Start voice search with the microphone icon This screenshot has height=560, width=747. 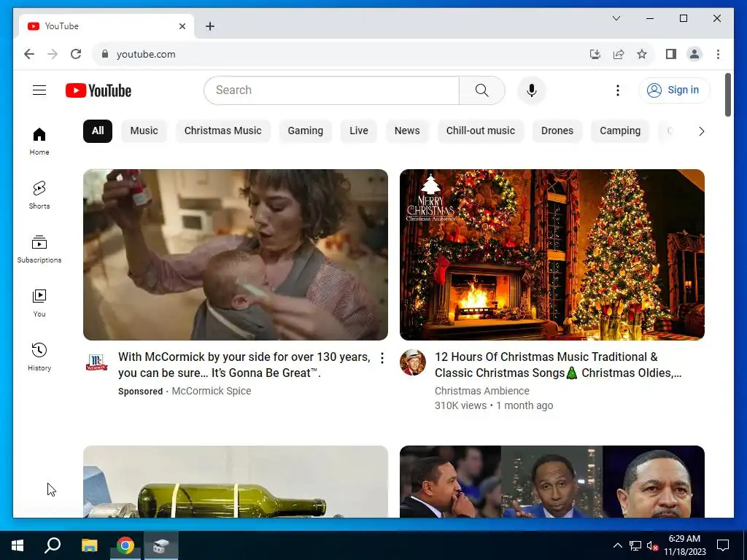click(x=532, y=90)
